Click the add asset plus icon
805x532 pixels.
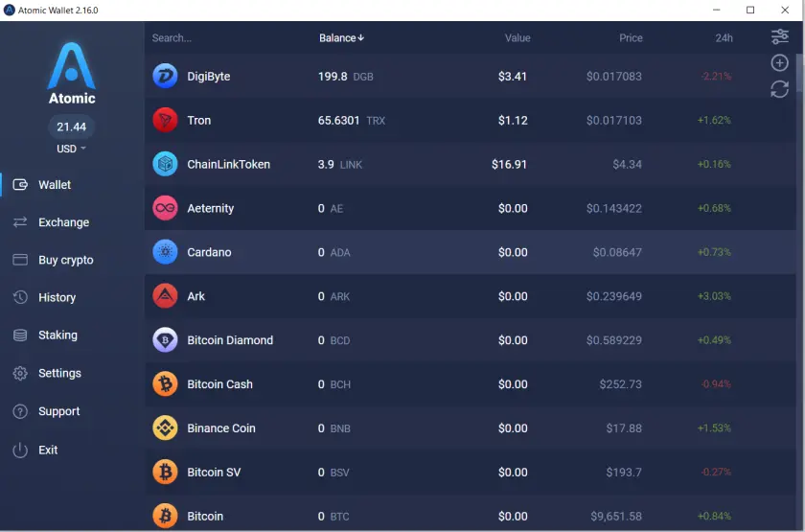click(x=780, y=62)
